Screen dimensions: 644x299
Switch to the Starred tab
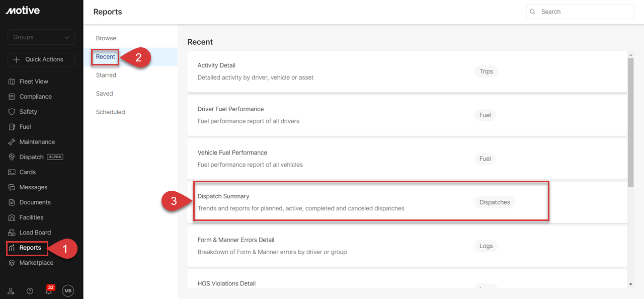tap(106, 75)
